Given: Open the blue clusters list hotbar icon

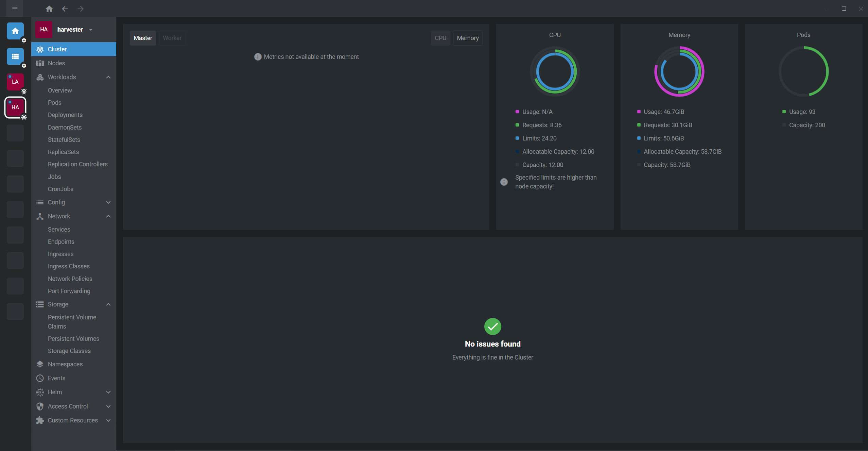Looking at the screenshot, I should coord(15,56).
